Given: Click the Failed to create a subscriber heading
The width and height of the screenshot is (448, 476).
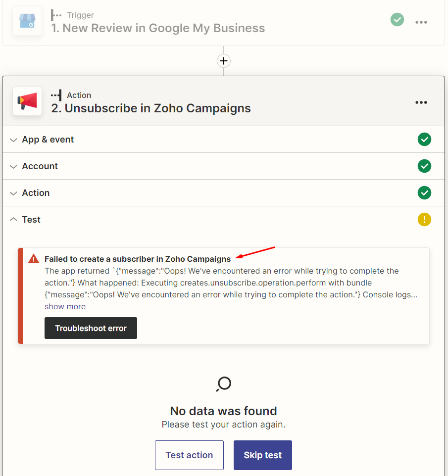Looking at the screenshot, I should click(x=138, y=259).
